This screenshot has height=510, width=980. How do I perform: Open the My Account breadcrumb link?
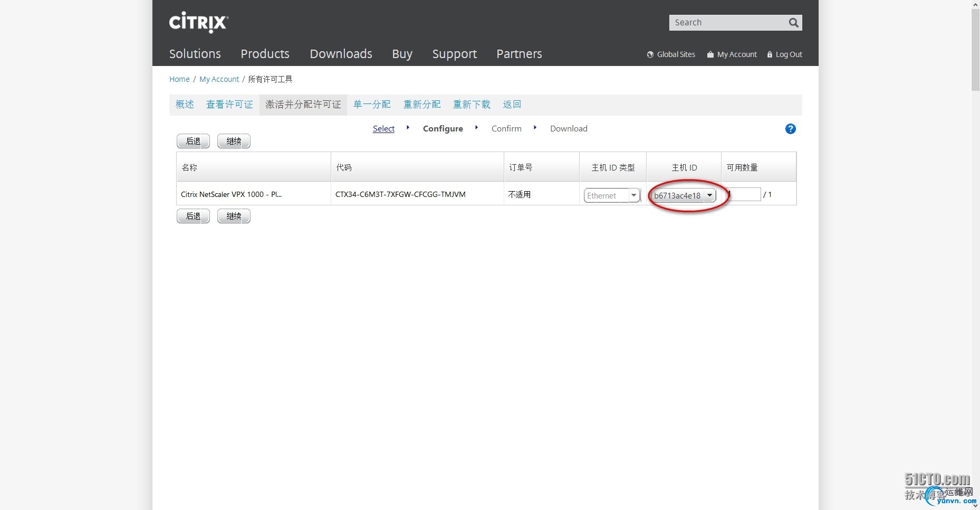point(219,79)
